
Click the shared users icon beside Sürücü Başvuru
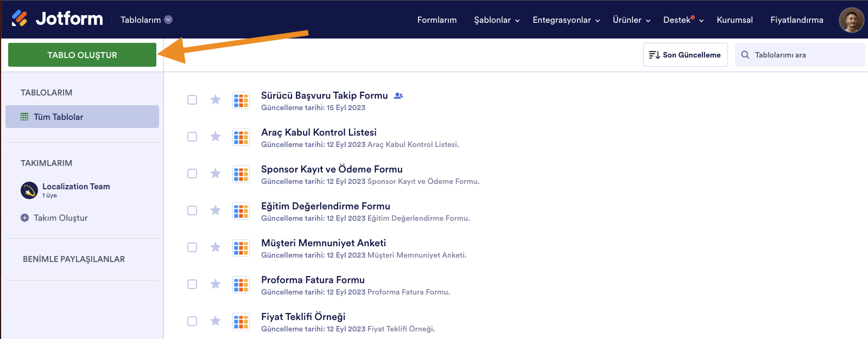click(398, 95)
